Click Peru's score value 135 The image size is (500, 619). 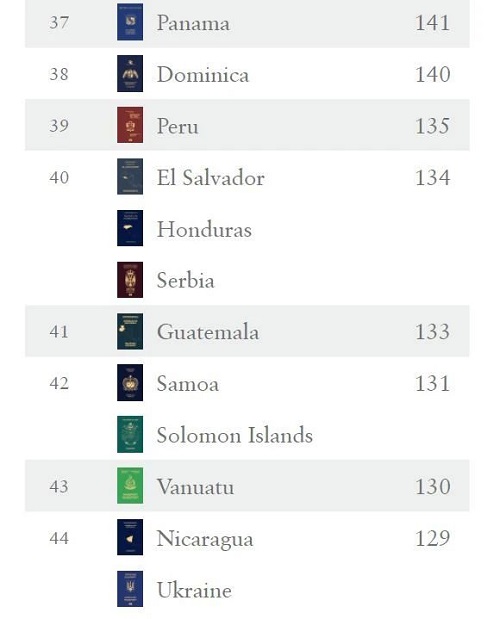coord(433,126)
